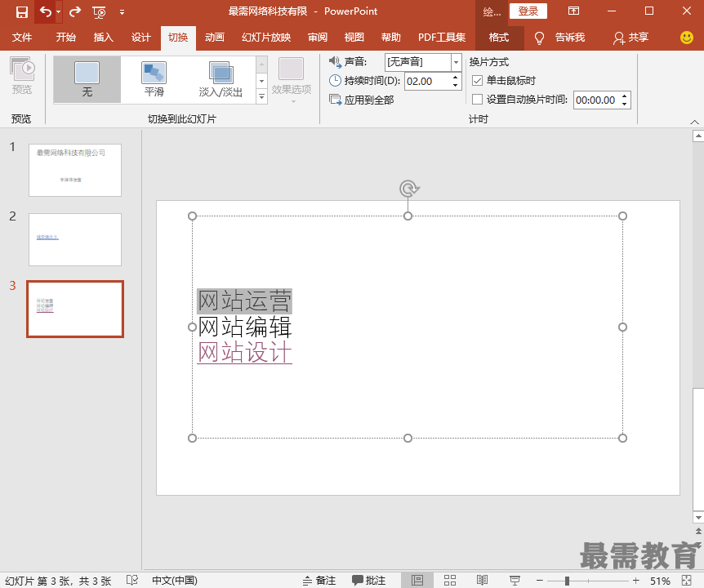Open the undo history dropdown arrow
The image size is (704, 588).
pyautogui.click(x=58, y=12)
